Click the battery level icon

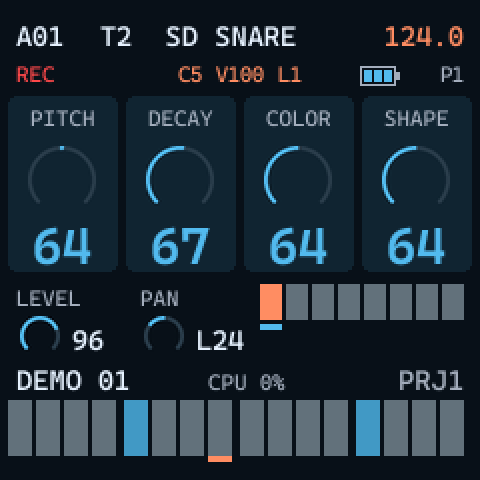click(x=380, y=76)
